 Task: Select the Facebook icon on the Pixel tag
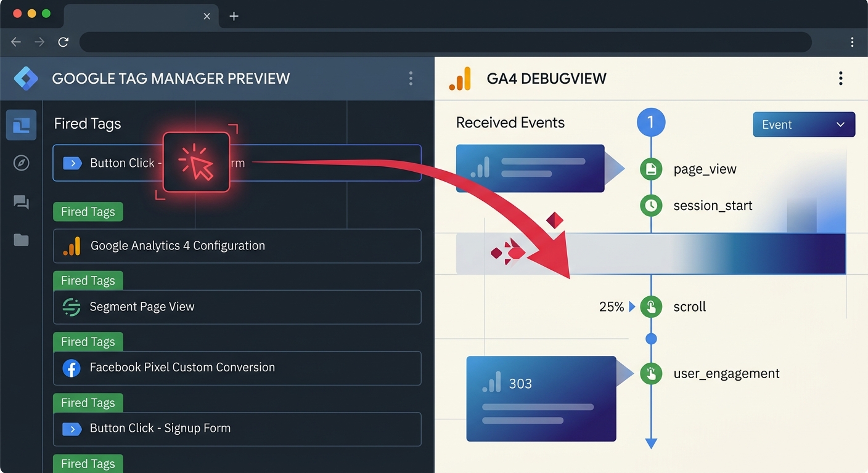coord(72,367)
